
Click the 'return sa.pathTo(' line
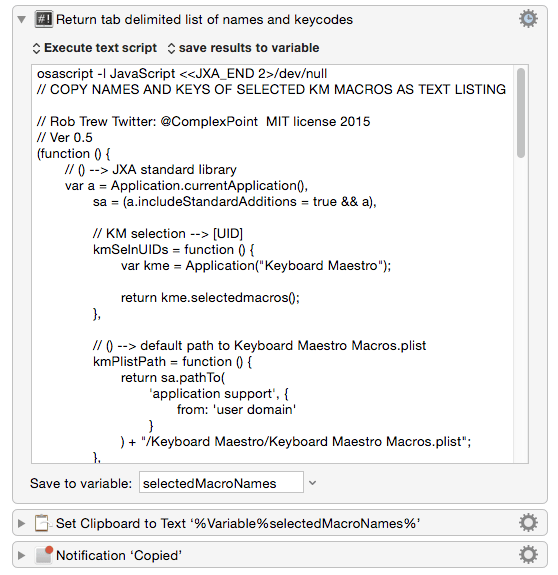pyautogui.click(x=173, y=378)
